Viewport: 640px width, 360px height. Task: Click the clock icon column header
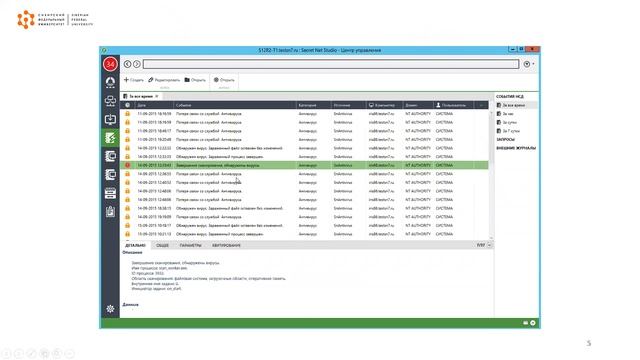point(127,105)
